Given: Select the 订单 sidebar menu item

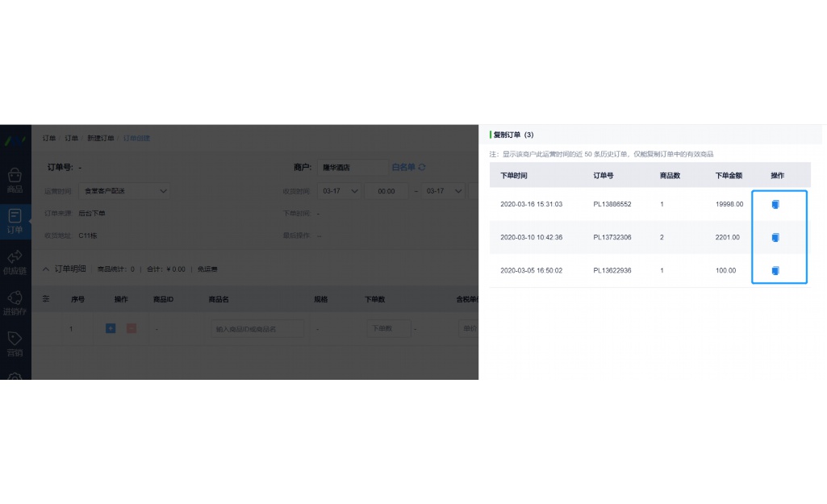Looking at the screenshot, I should click(x=15, y=221).
